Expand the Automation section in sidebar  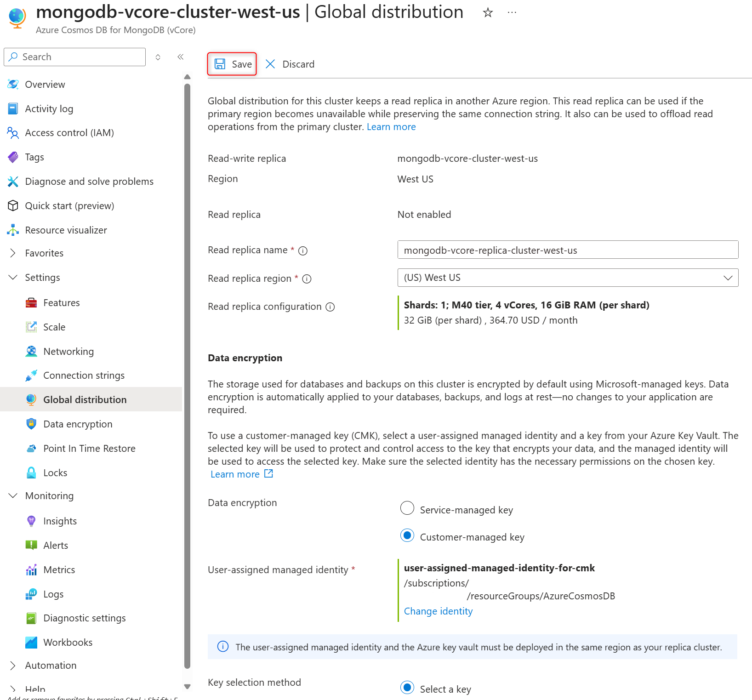pyautogui.click(x=13, y=666)
